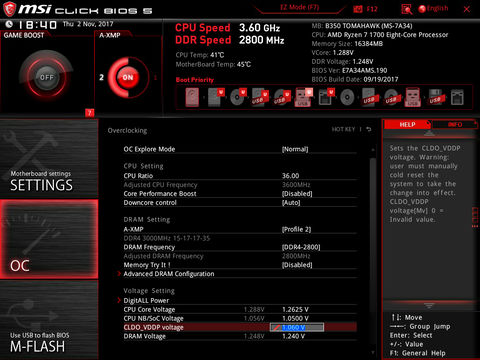Screen dimensions: 480x360
Task: Toggle the A-XMP ON button
Action: [128, 77]
